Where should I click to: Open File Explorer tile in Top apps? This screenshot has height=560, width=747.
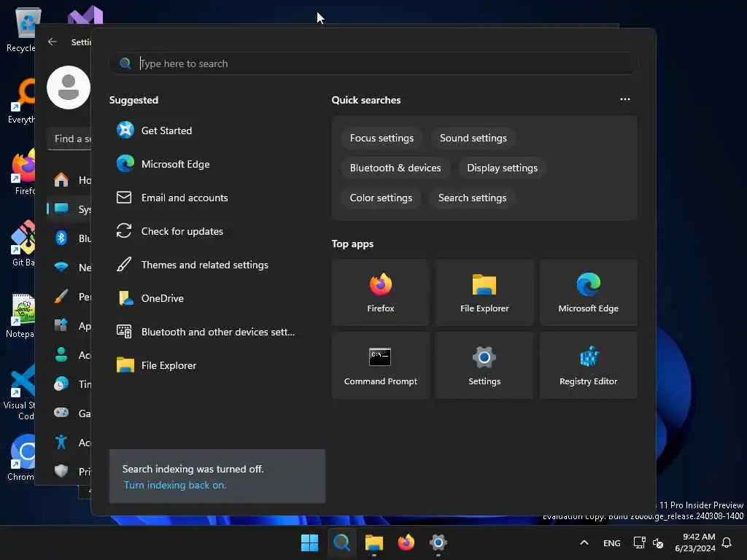click(x=484, y=292)
